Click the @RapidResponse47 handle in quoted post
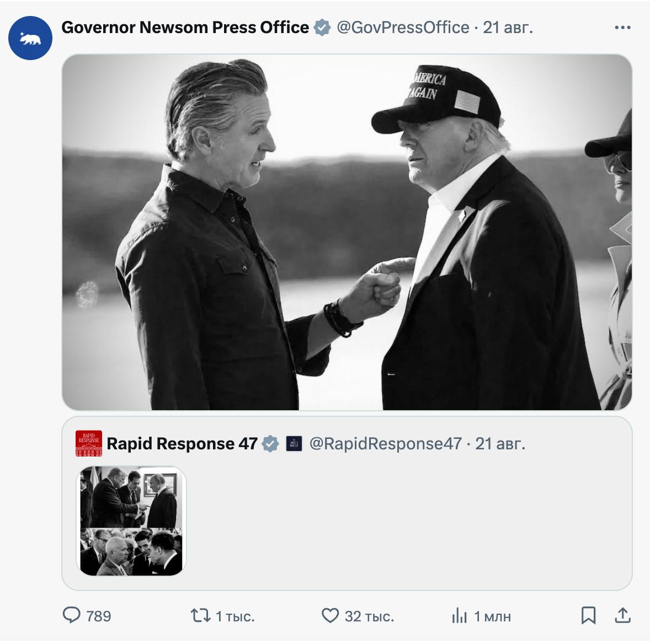The image size is (650, 644). pos(385,444)
